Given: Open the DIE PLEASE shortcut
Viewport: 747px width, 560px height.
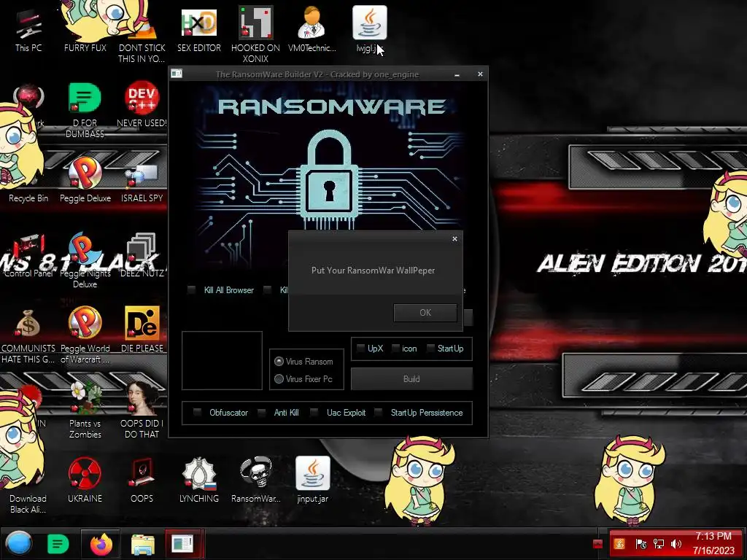Looking at the screenshot, I should pyautogui.click(x=142, y=327).
